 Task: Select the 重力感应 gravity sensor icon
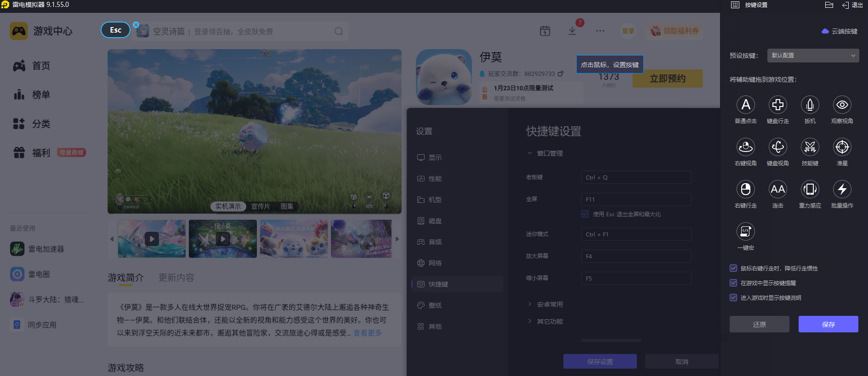click(x=810, y=190)
